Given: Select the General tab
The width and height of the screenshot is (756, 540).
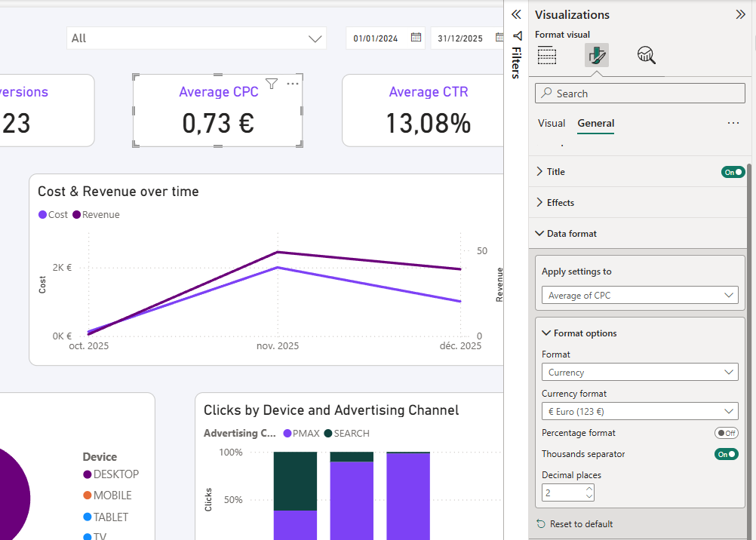Looking at the screenshot, I should 595,122.
